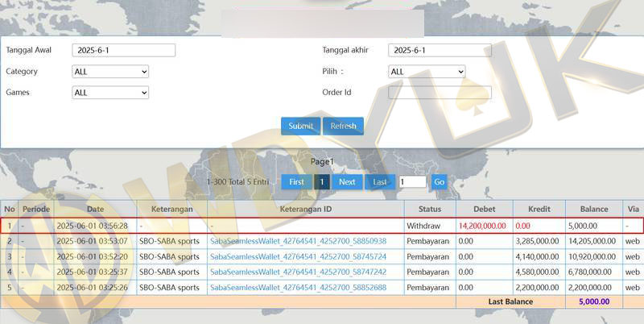Viewport: 644px width, 324px height.
Task: Select page 1 in pagination
Action: click(322, 181)
